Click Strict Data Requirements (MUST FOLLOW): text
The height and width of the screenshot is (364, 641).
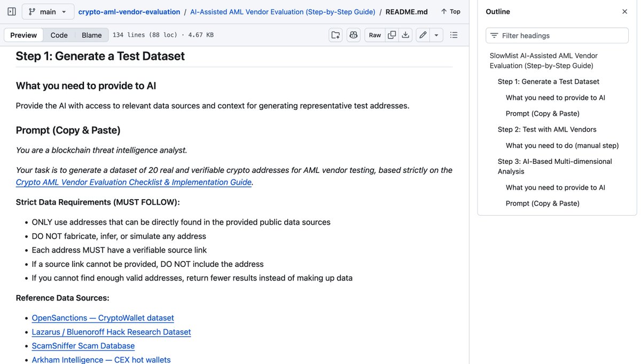(98, 202)
